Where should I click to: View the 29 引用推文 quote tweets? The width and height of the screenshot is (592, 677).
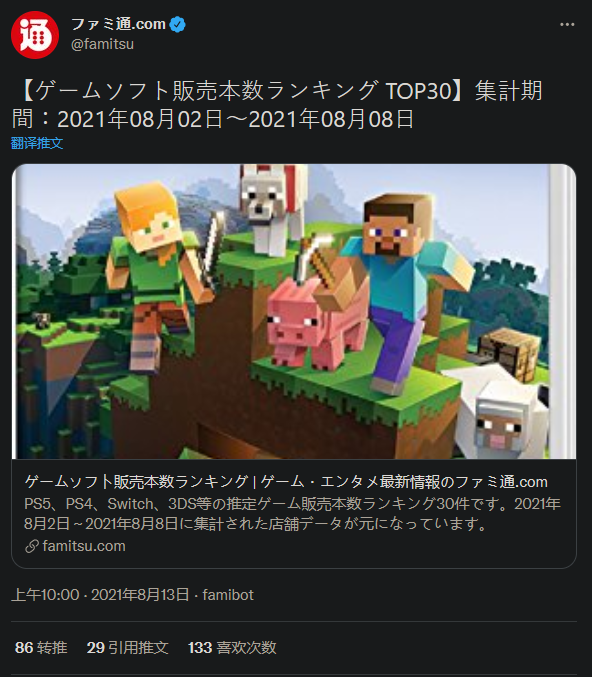(127, 648)
